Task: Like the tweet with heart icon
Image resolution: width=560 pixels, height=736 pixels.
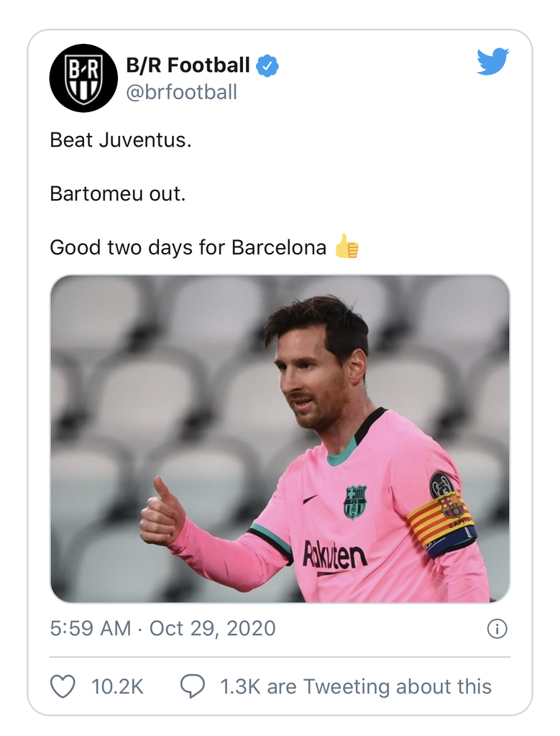Action: tap(63, 686)
